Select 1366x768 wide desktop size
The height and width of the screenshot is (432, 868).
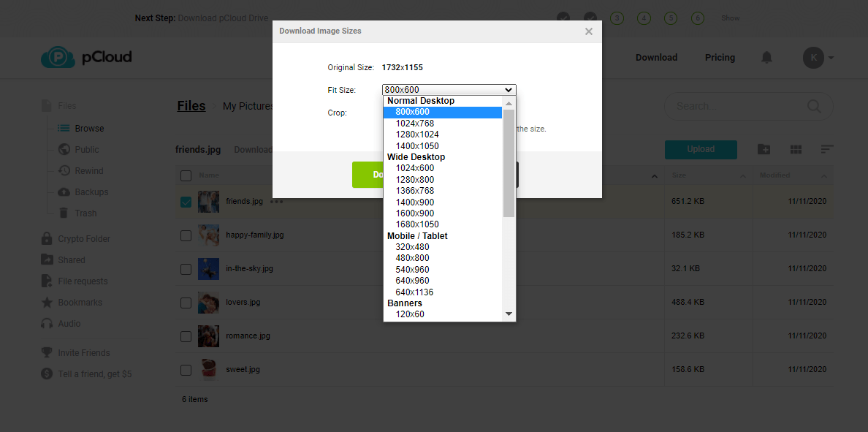[x=443, y=191]
